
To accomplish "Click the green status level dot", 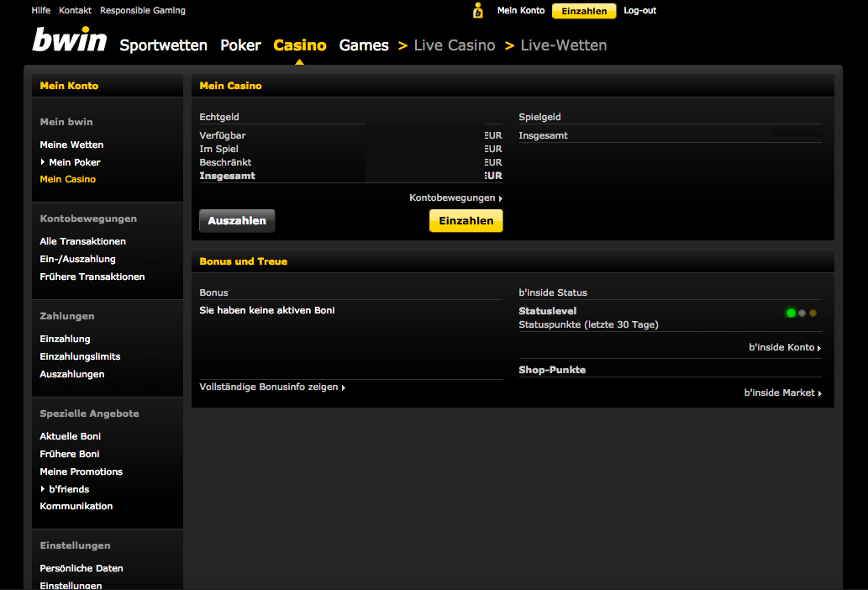I will [791, 313].
